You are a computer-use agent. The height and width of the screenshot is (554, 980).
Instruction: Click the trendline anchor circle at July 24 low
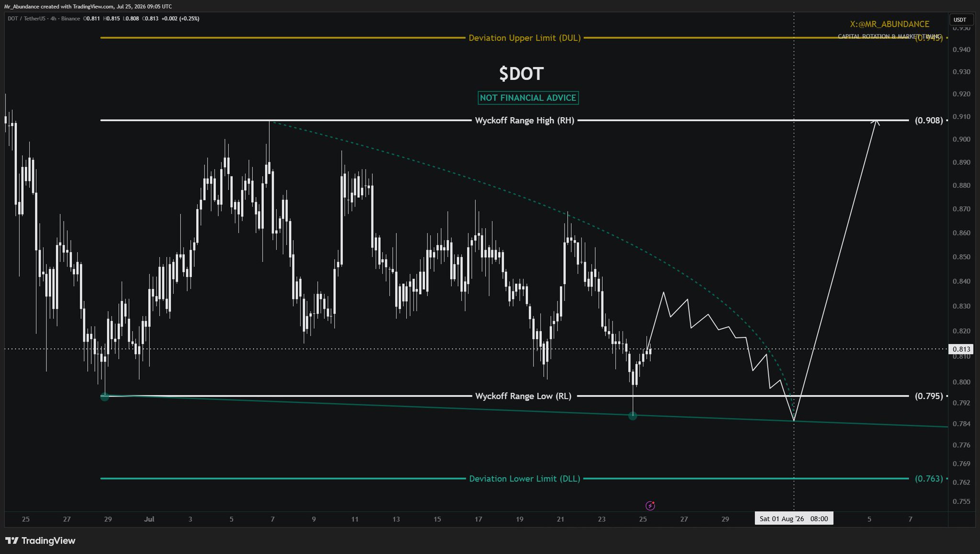633,416
